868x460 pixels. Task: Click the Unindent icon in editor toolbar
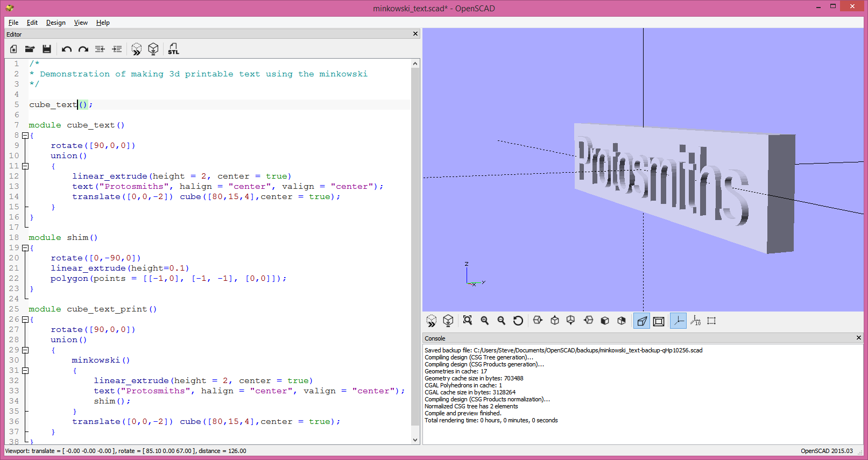coord(100,49)
